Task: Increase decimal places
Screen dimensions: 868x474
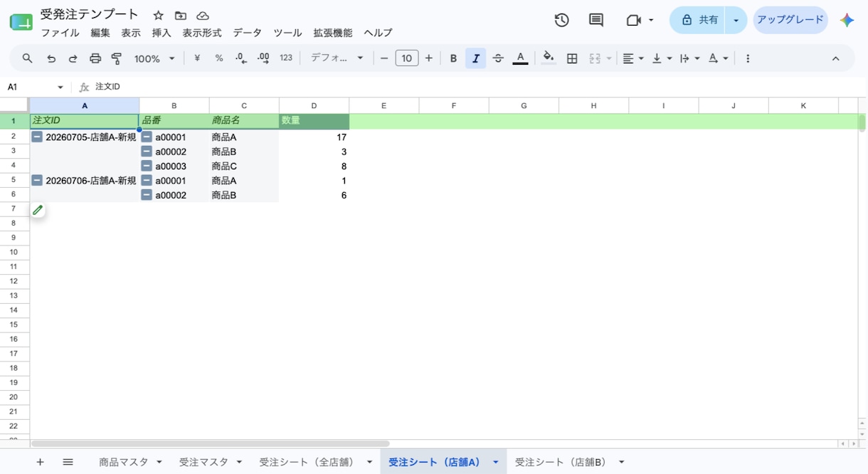Action: point(263,58)
